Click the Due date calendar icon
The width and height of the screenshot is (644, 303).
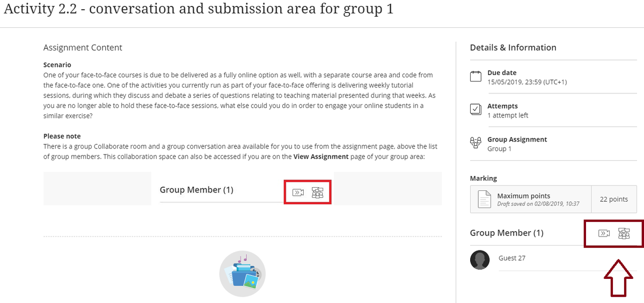475,76
